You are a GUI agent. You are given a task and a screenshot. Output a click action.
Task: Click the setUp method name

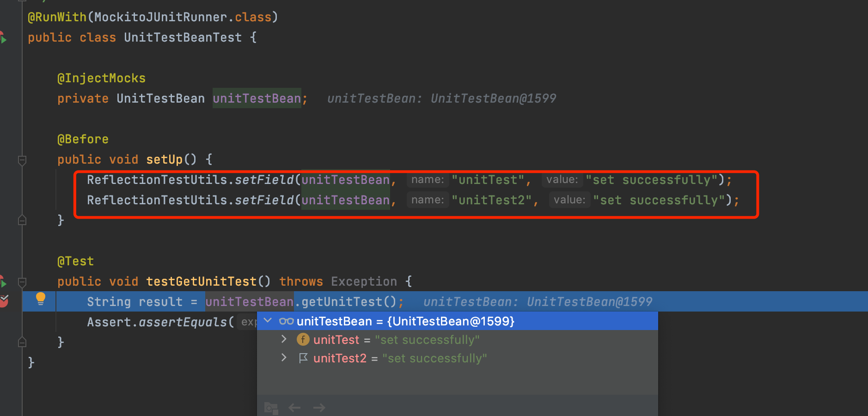click(x=165, y=159)
